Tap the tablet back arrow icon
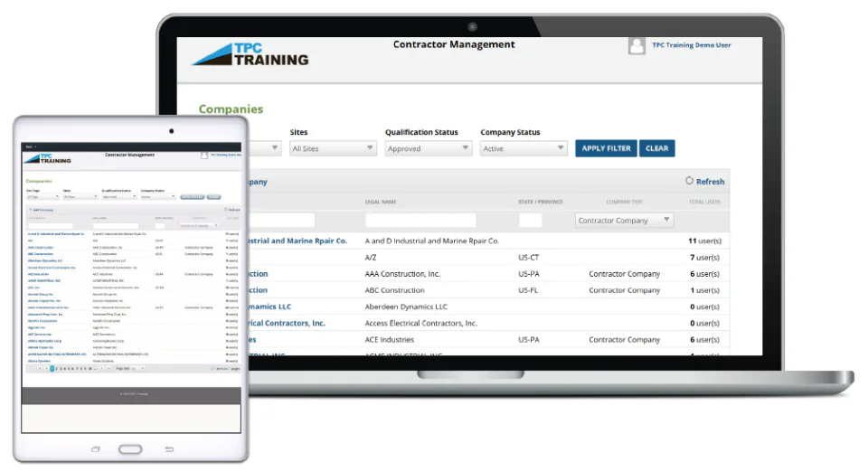The image size is (868, 472). pyautogui.click(x=169, y=449)
